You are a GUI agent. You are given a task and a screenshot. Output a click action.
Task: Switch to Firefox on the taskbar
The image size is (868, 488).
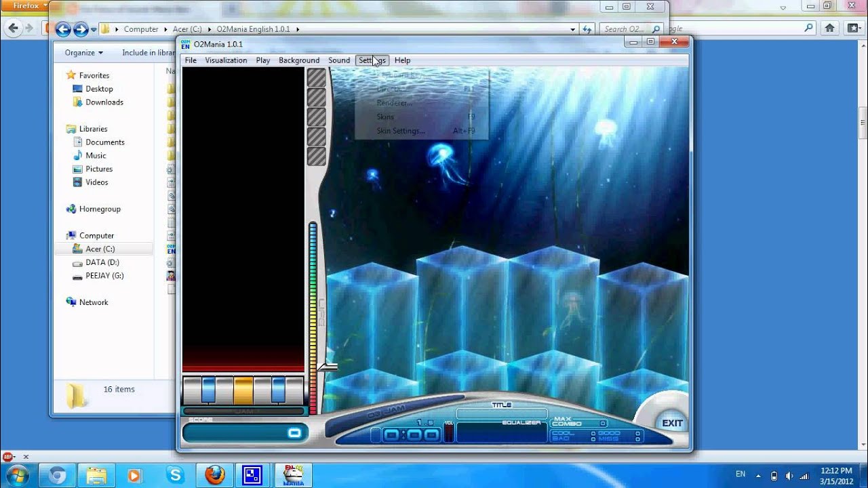[215, 475]
